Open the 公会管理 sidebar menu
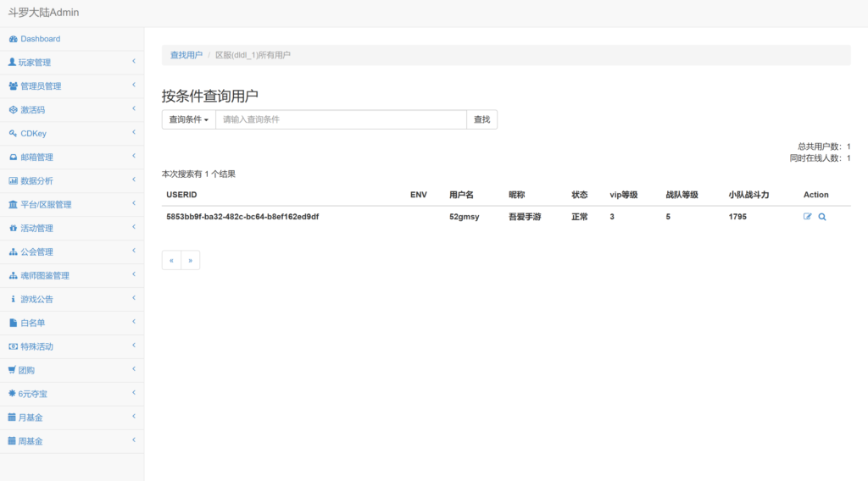 tap(36, 252)
